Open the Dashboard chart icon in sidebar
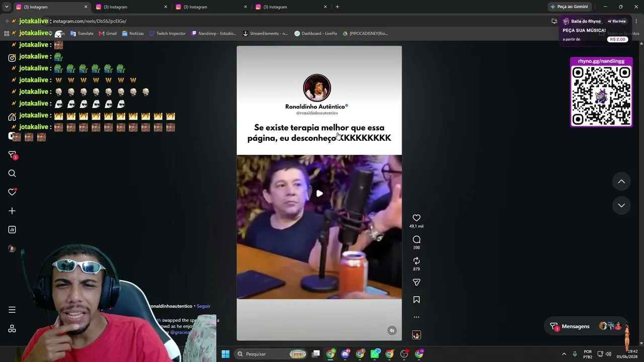This screenshot has height=362, width=644. [12, 230]
